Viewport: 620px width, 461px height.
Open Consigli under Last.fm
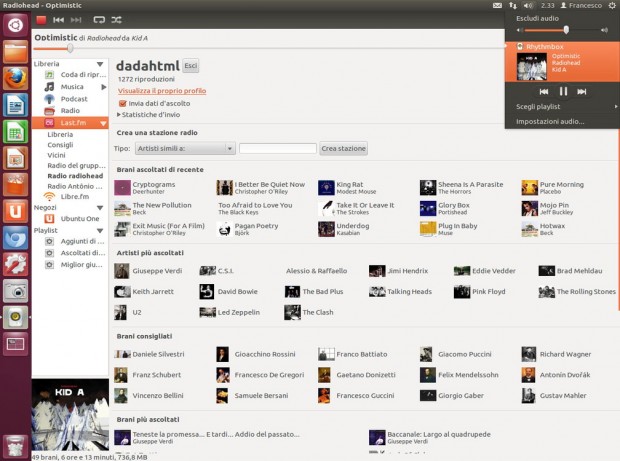point(60,145)
